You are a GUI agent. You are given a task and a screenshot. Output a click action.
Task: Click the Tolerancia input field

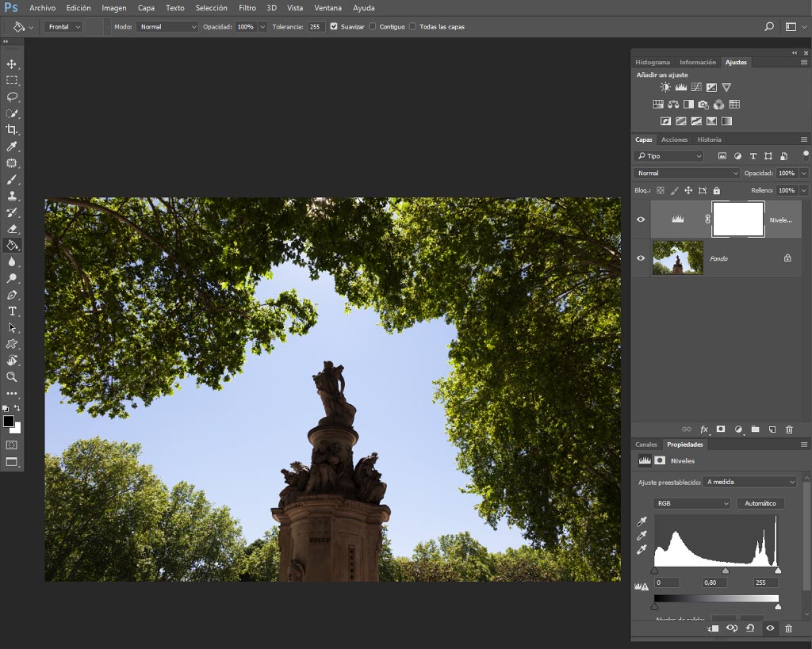(x=316, y=27)
